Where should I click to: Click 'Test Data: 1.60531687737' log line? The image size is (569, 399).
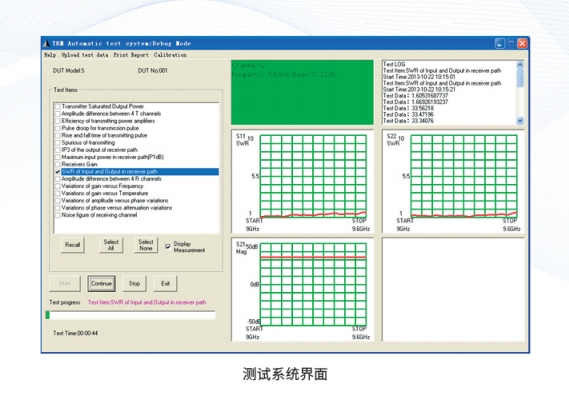pyautogui.click(x=416, y=96)
